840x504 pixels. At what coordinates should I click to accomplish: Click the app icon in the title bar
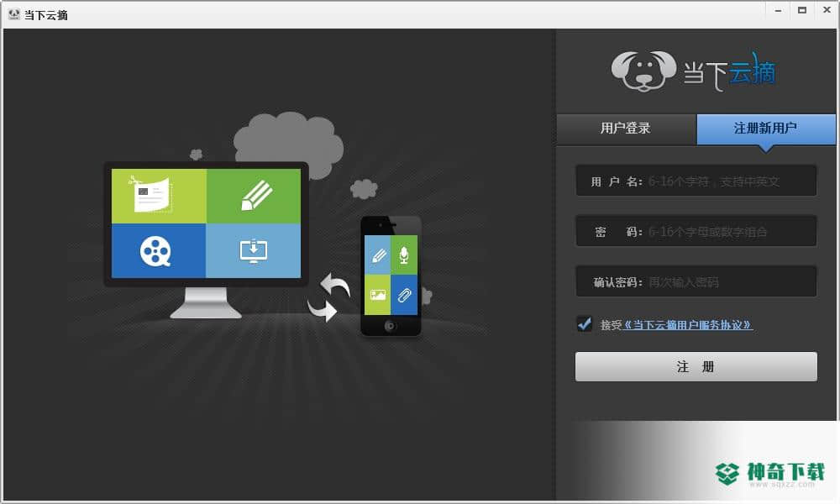(x=14, y=14)
